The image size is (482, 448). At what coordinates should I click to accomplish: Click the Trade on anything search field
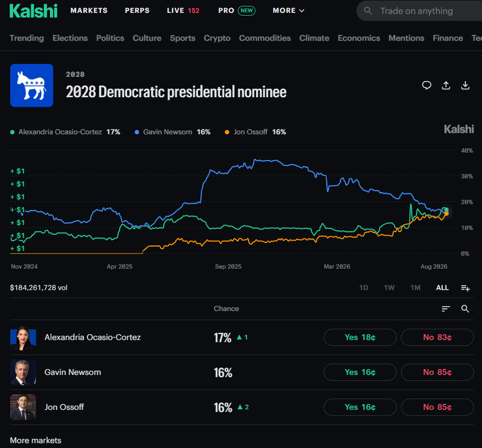[419, 11]
